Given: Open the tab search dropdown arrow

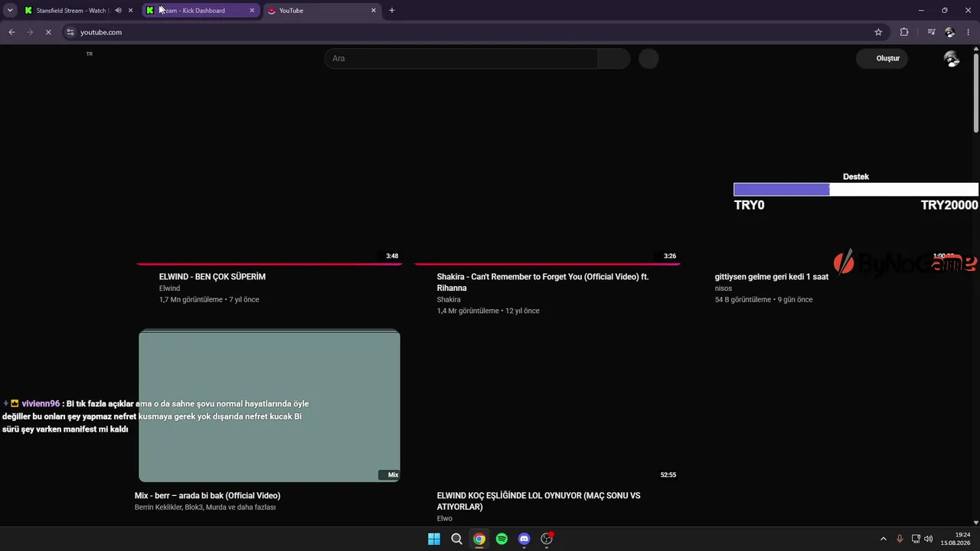Looking at the screenshot, I should coord(10,11).
